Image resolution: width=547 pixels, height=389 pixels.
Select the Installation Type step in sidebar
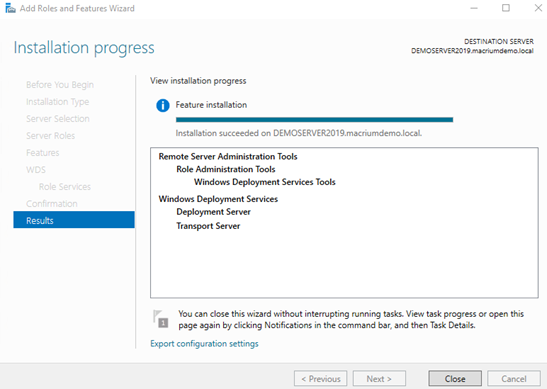point(58,102)
